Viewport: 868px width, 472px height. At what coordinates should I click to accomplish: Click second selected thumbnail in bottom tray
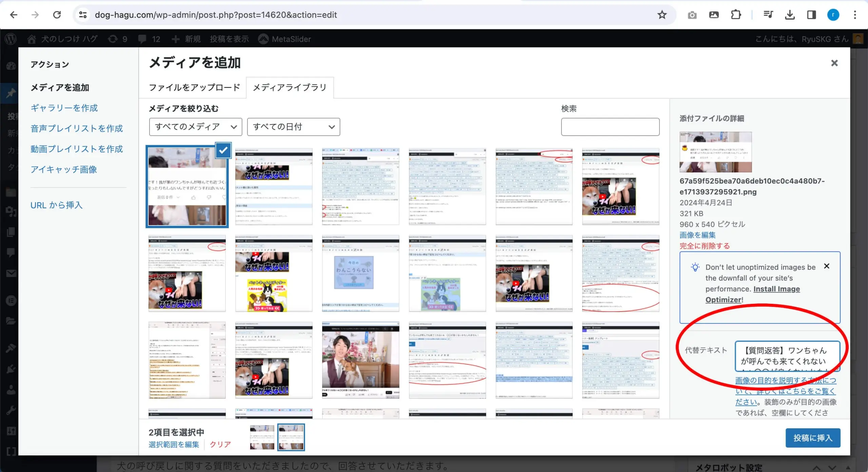point(291,437)
